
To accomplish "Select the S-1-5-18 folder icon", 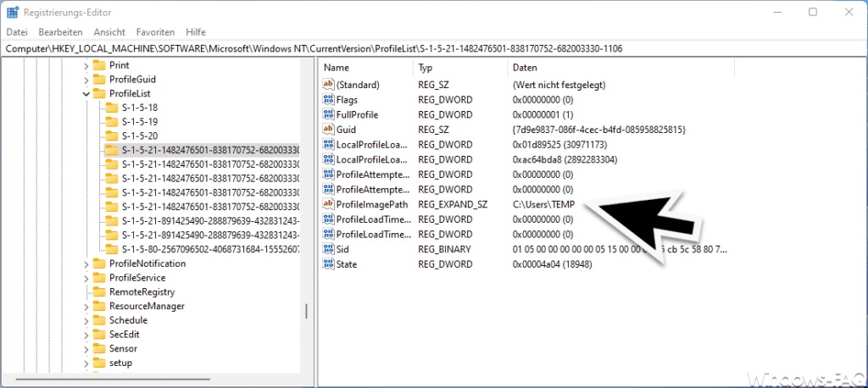I will [112, 108].
